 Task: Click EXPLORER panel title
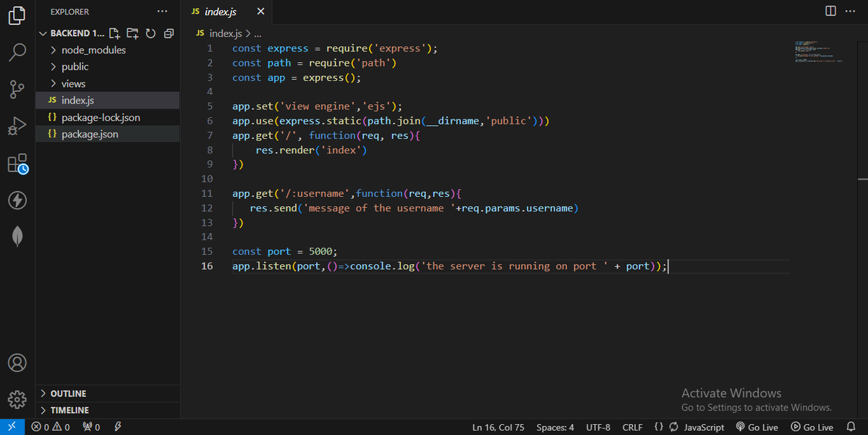point(70,12)
